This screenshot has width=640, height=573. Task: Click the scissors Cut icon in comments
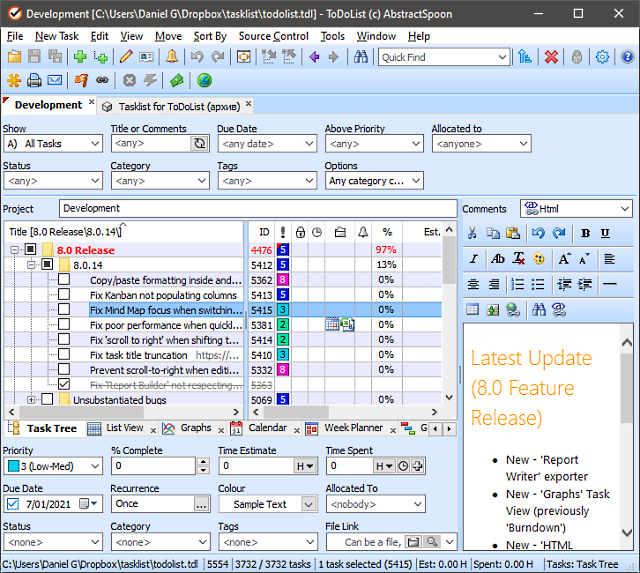(472, 233)
